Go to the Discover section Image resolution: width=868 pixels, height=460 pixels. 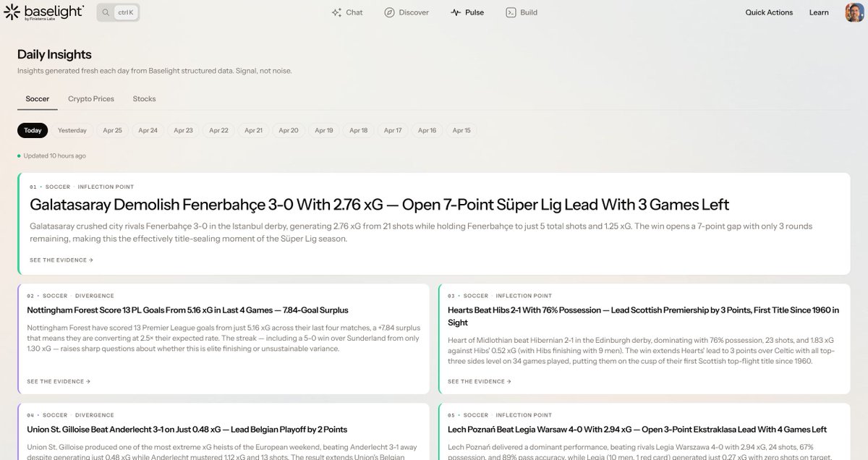point(407,12)
